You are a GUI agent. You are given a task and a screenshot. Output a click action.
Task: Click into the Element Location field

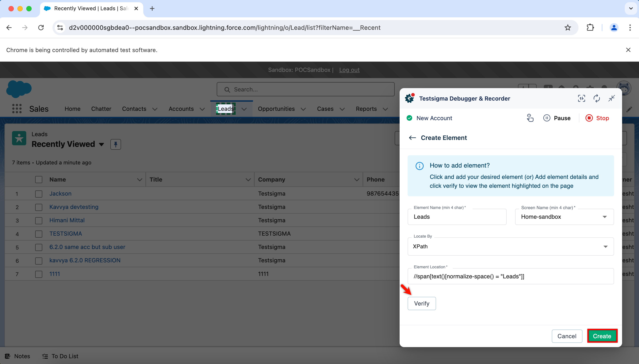[510, 276]
